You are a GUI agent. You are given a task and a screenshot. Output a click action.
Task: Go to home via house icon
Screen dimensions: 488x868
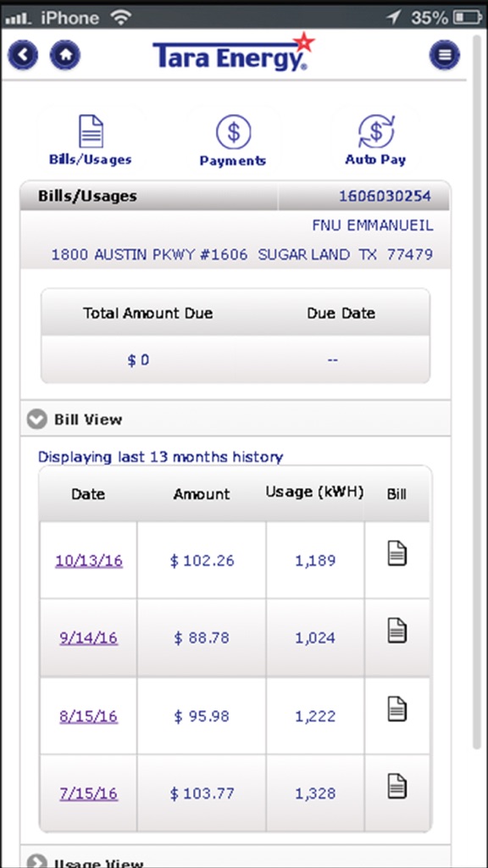tap(65, 55)
